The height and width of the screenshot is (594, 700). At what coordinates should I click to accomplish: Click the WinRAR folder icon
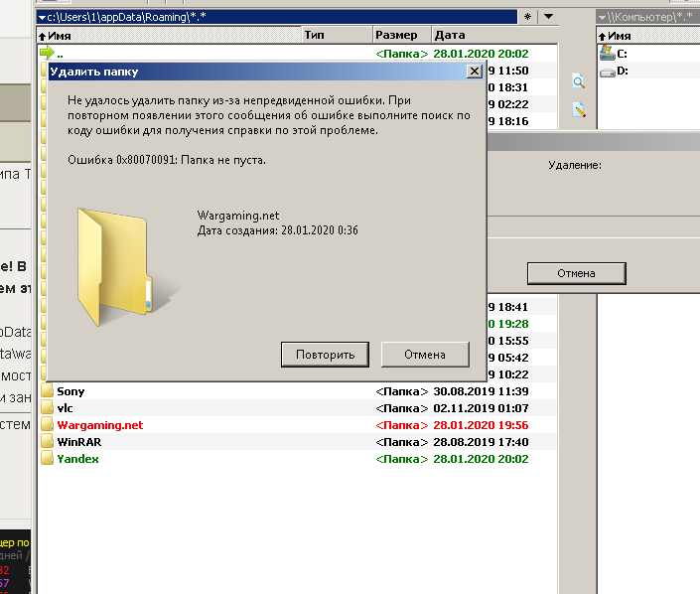tap(47, 442)
